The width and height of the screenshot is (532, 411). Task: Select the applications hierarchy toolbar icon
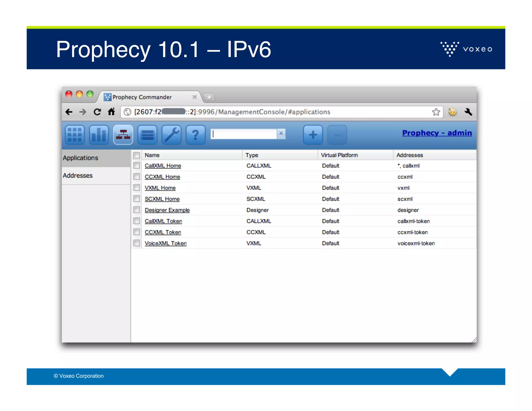pyautogui.click(x=123, y=135)
